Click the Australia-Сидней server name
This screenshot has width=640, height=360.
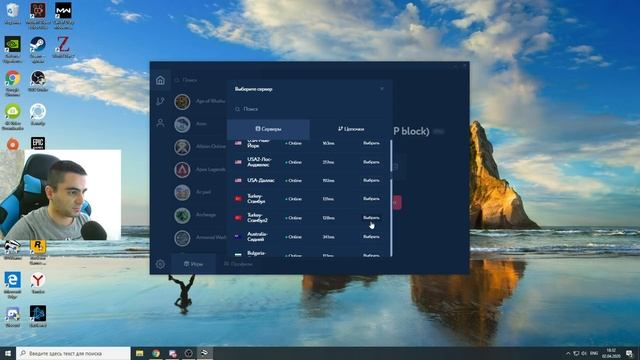[257, 236]
